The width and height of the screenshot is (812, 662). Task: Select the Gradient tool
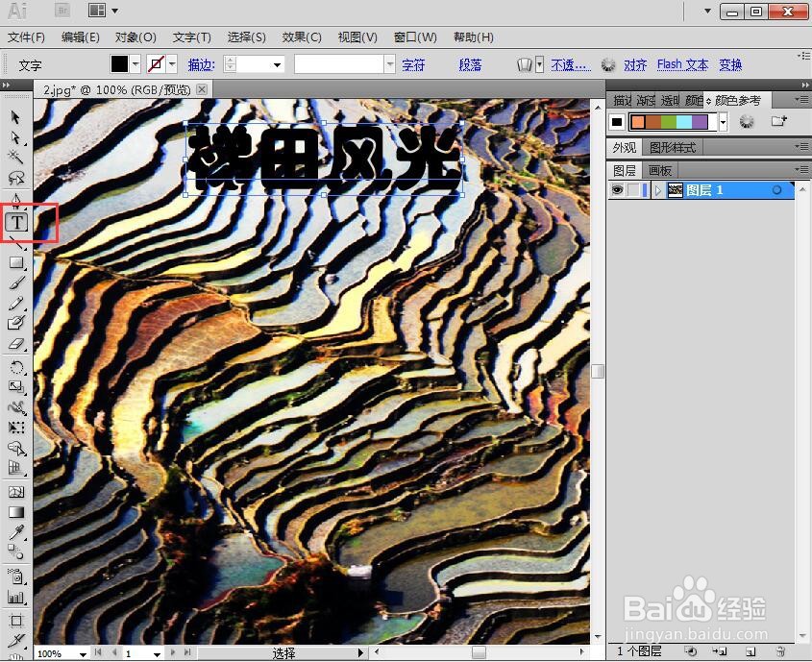pos(15,512)
